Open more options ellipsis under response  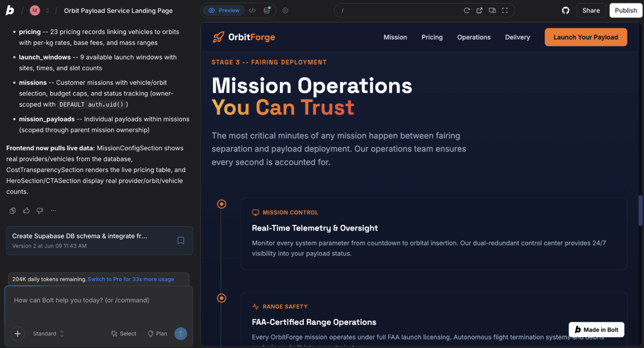tap(53, 211)
